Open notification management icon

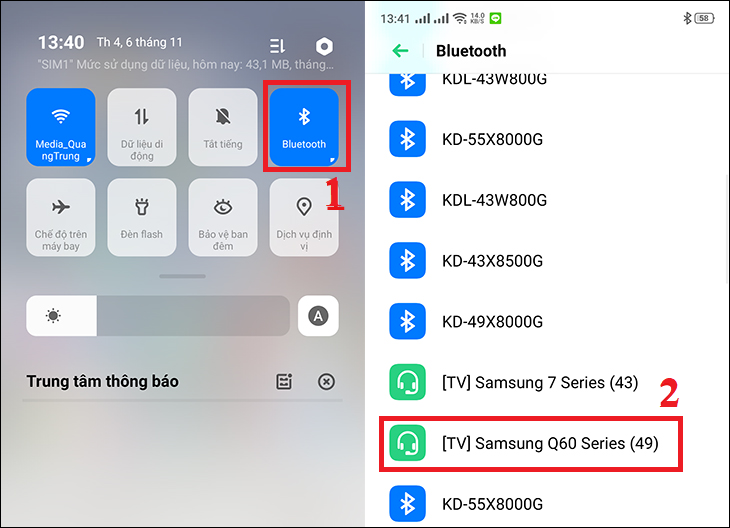pyautogui.click(x=284, y=382)
